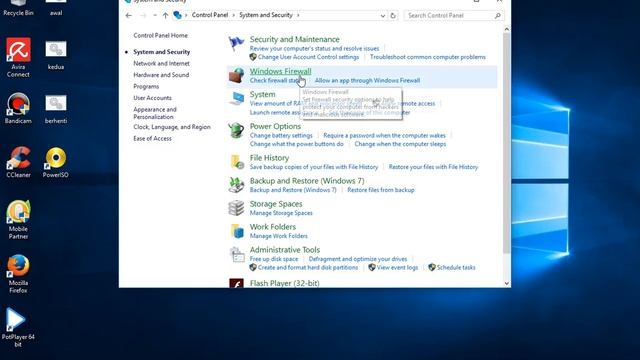Click Change User Account Control settings
Image resolution: width=640 pixels, height=360 pixels.
point(308,57)
